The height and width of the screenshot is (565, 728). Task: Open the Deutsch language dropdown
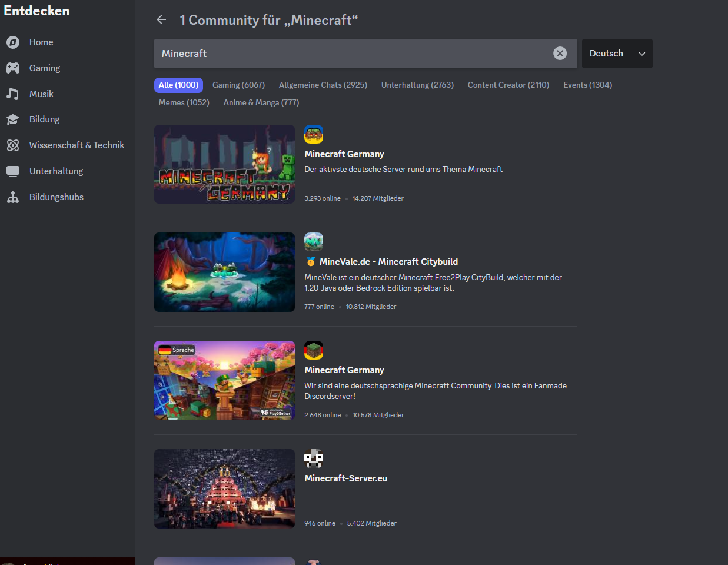point(617,54)
